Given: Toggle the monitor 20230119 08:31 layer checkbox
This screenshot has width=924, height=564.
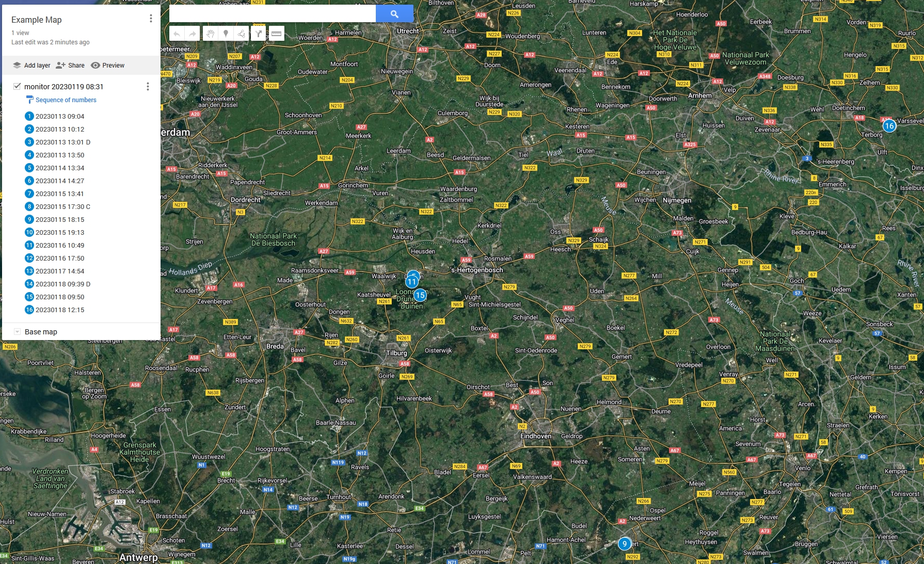Looking at the screenshot, I should tap(17, 86).
